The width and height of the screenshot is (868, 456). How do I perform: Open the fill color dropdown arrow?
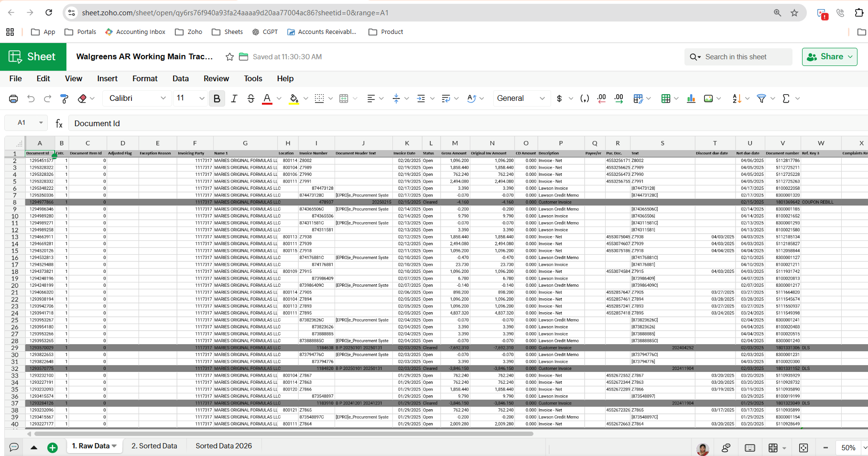306,98
